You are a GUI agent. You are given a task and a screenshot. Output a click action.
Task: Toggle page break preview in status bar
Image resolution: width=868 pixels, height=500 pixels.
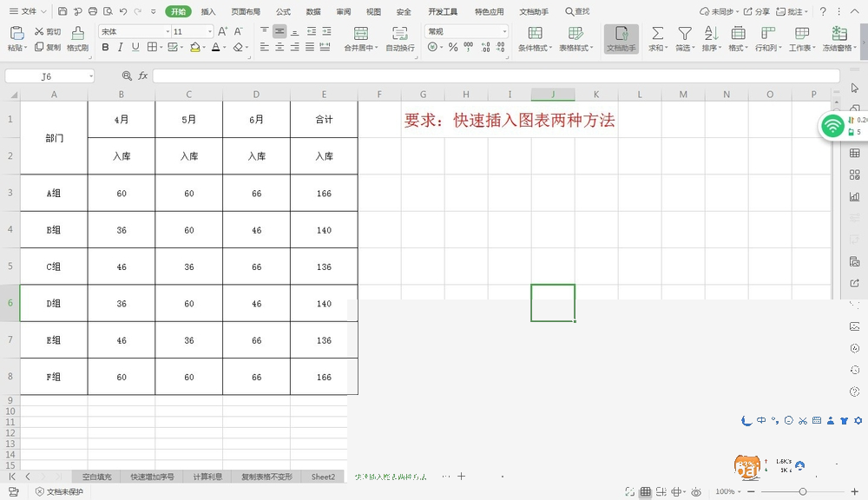[x=661, y=491]
